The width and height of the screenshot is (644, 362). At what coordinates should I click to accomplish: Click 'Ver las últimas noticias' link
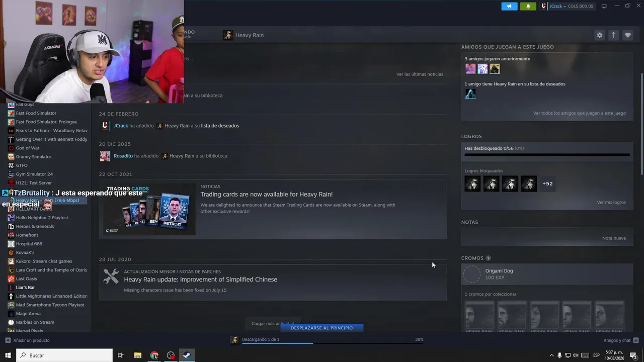pyautogui.click(x=420, y=74)
